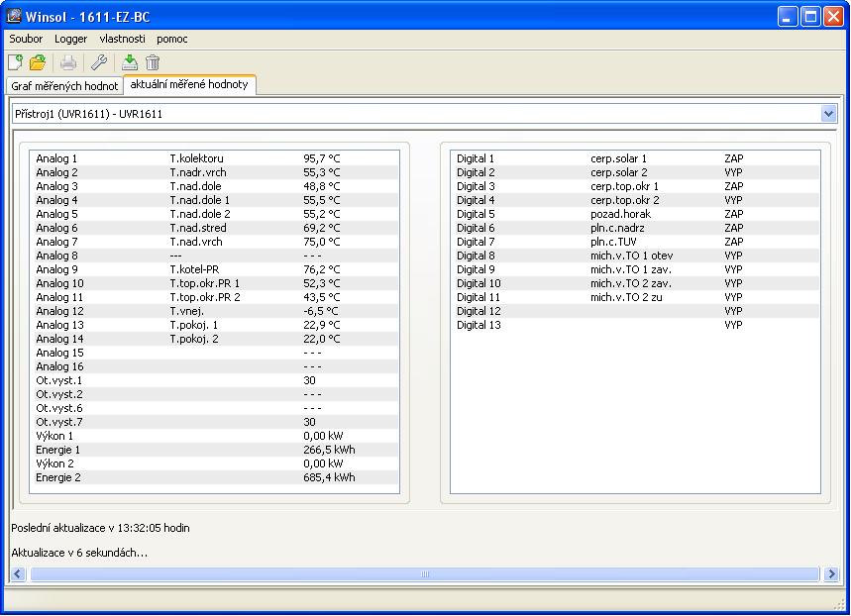The width and height of the screenshot is (851, 616).
Task: Click the pln.c.TUV name
Action: [x=614, y=242]
